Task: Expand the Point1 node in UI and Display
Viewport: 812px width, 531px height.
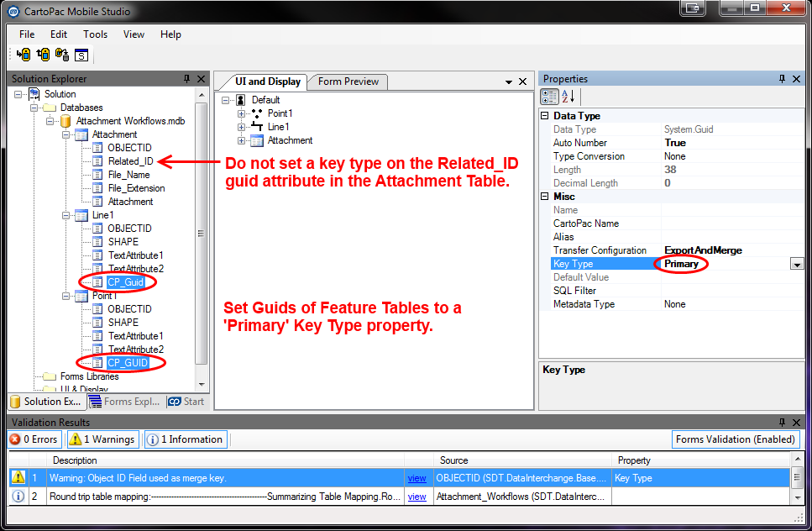Action: click(x=242, y=113)
